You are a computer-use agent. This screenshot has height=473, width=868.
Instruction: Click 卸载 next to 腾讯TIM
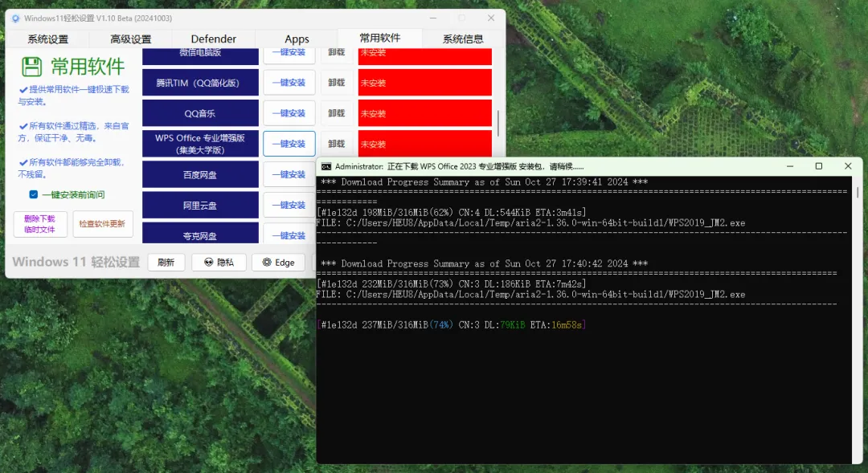point(337,82)
